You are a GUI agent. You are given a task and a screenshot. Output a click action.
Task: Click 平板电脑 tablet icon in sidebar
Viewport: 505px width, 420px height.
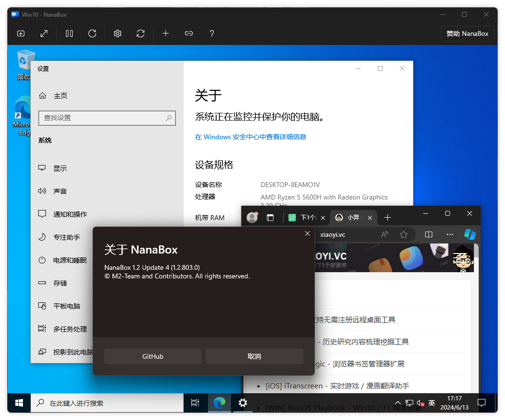click(42, 306)
